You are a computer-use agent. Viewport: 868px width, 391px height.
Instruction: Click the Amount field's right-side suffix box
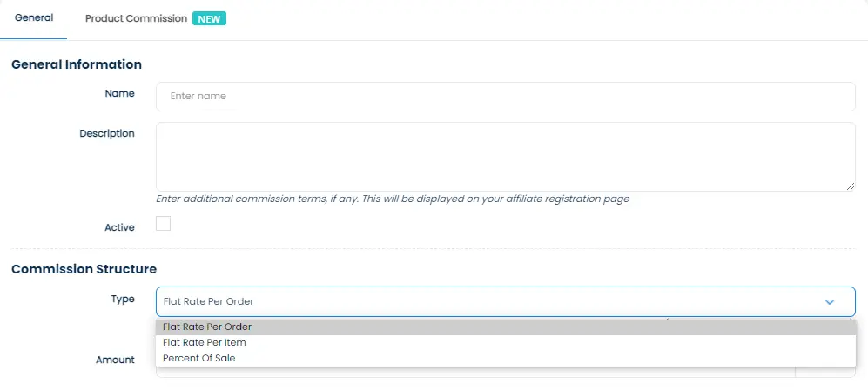pyautogui.click(x=825, y=372)
